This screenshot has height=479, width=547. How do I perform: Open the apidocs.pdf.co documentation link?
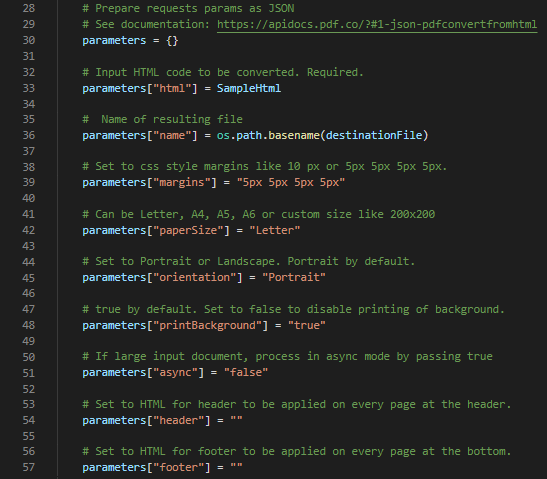tap(377, 24)
